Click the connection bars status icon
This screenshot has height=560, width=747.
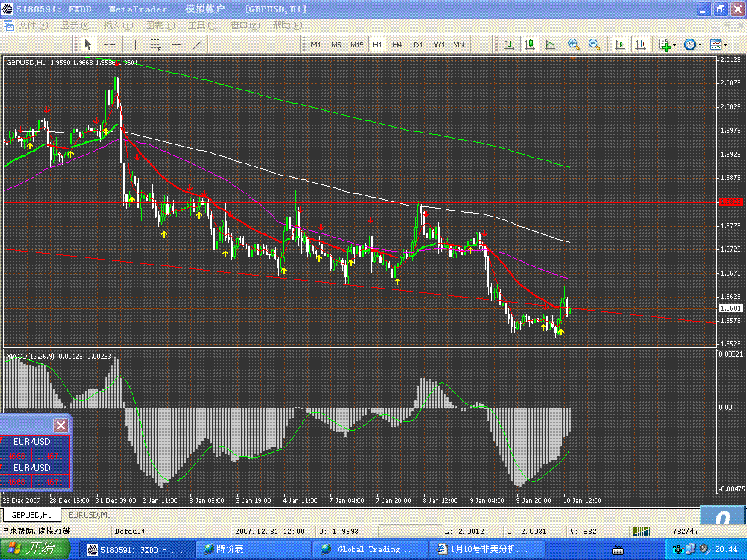coord(641,531)
